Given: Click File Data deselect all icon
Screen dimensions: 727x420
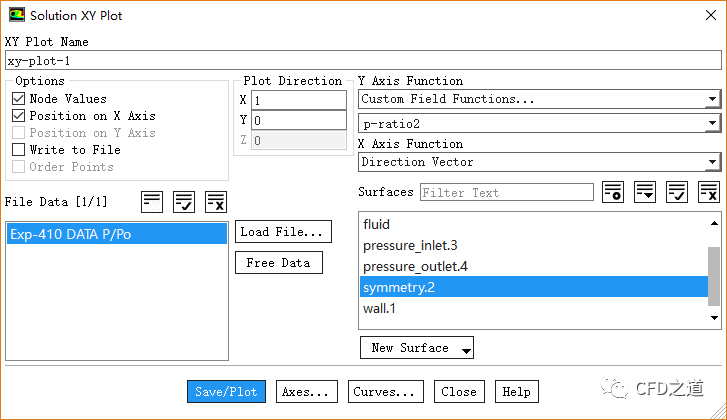Looking at the screenshot, I should [216, 202].
